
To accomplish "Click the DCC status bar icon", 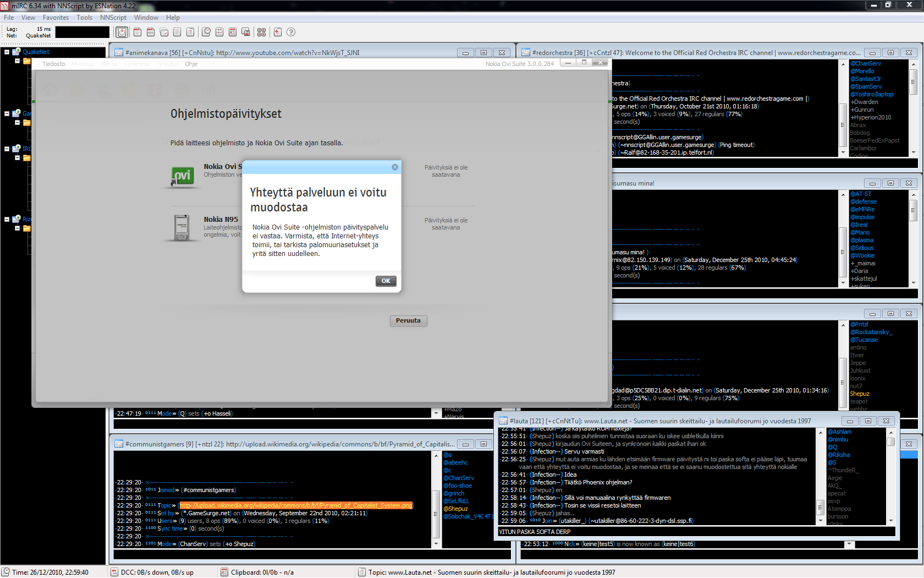I will (114, 572).
